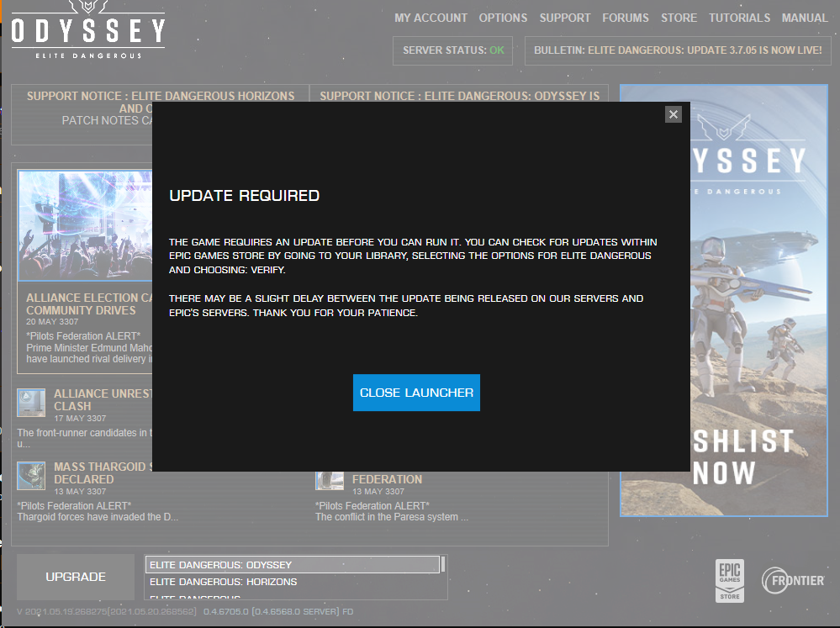Click the Odyssey Elite Dangerous logo
This screenshot has height=628, width=840.
(x=87, y=30)
